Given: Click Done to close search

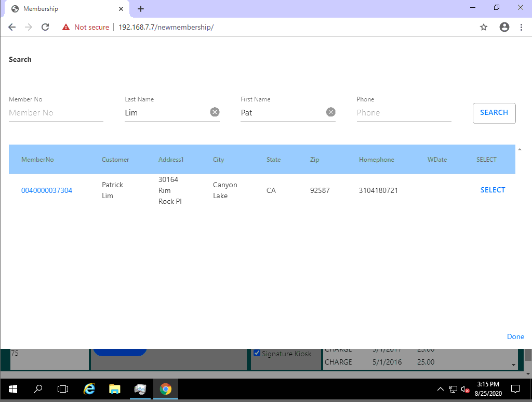Looking at the screenshot, I should [x=515, y=336].
